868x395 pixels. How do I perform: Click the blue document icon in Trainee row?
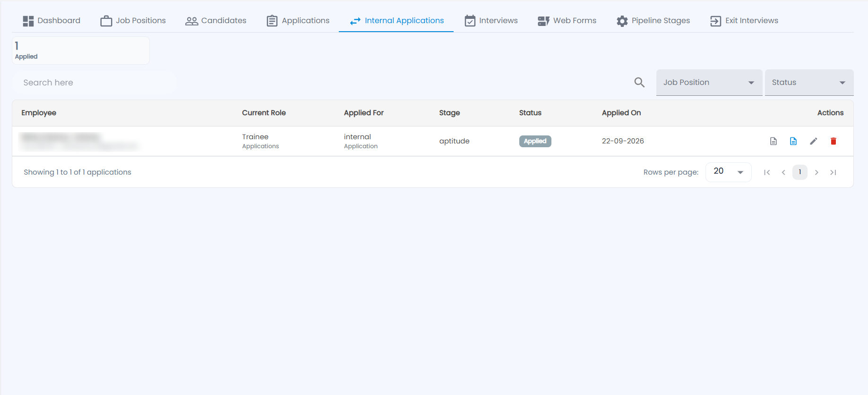[x=793, y=141]
